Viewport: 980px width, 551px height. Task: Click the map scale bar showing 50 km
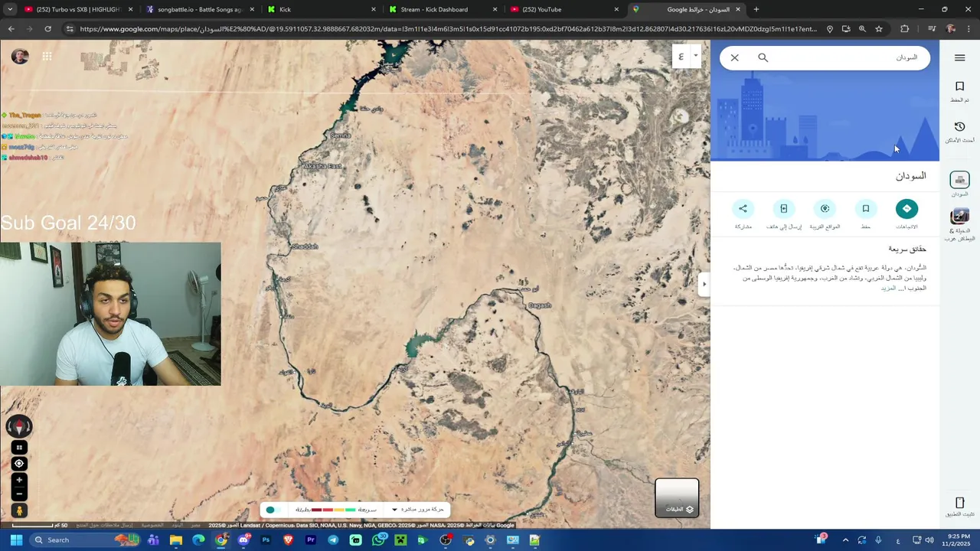38,525
